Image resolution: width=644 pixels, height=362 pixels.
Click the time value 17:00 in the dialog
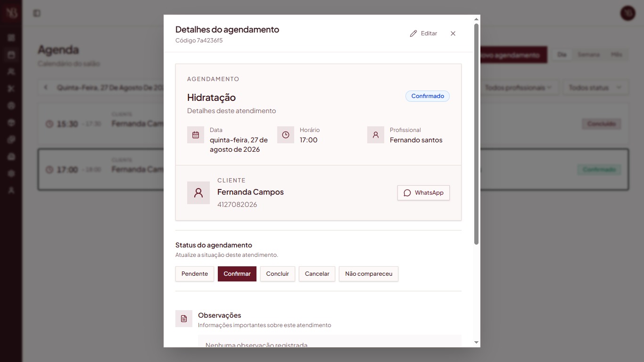point(309,140)
